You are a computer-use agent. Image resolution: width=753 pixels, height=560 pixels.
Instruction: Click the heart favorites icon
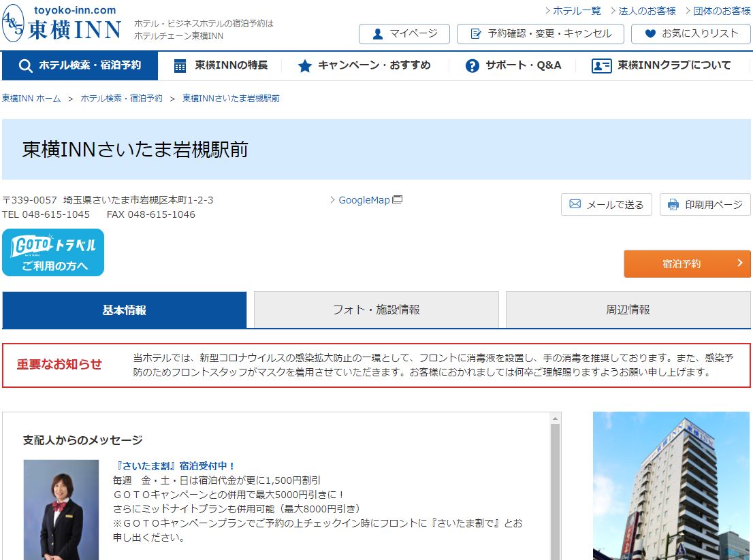click(x=650, y=33)
